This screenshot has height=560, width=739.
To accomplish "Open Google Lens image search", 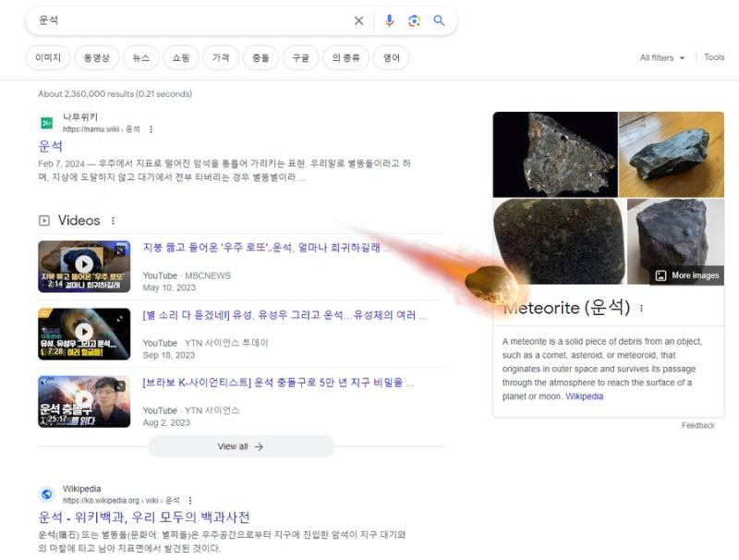I will point(414,20).
